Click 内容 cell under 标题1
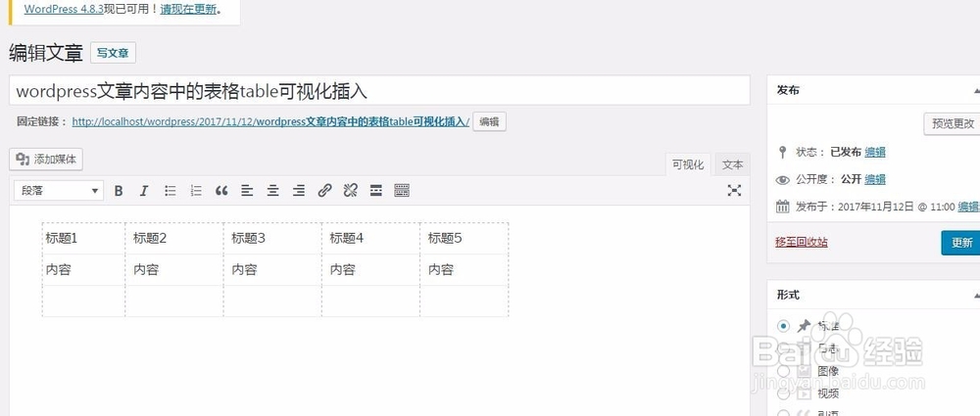Screen dimensions: 980x416 83,270
